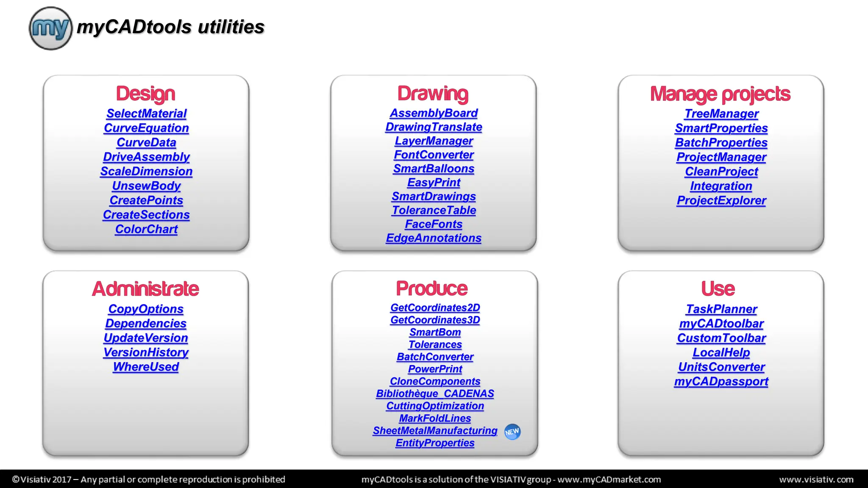Image resolution: width=868 pixels, height=488 pixels.
Task: Click the ColorChart link under Design
Action: [x=146, y=229]
